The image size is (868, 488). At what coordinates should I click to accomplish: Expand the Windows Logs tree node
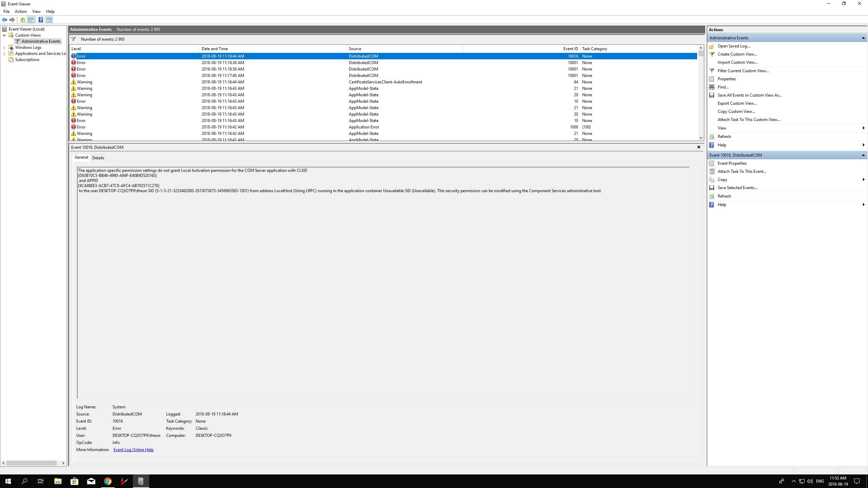pos(4,47)
